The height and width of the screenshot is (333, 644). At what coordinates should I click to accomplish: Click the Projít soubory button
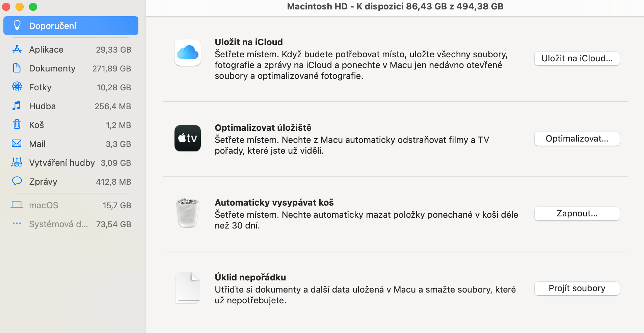point(576,289)
